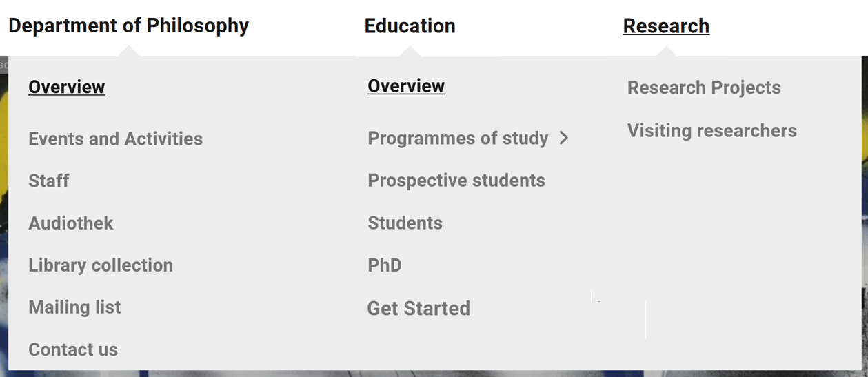868x377 pixels.
Task: Select the Research menu heading
Action: coord(666,26)
